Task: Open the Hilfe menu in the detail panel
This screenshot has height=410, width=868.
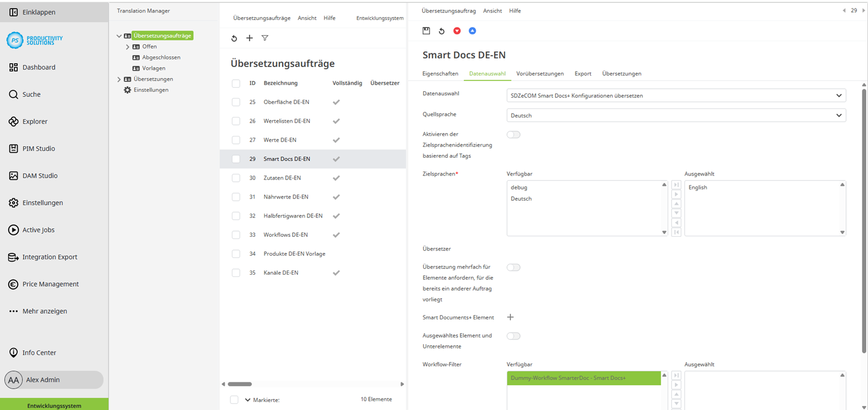Action: coord(514,10)
